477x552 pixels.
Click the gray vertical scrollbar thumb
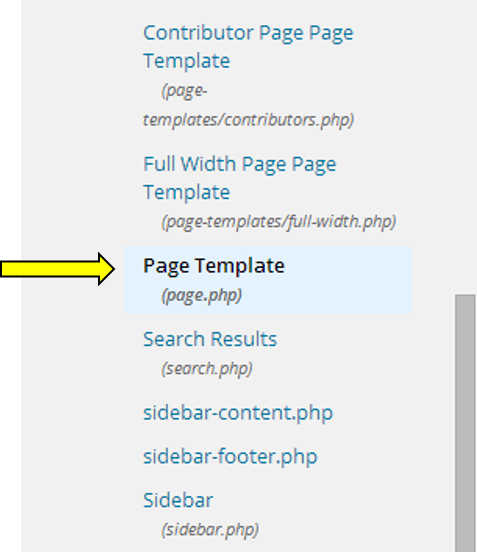[465, 423]
